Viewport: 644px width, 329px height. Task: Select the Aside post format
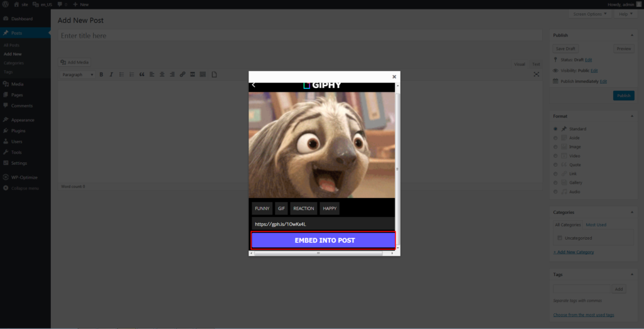[555, 138]
